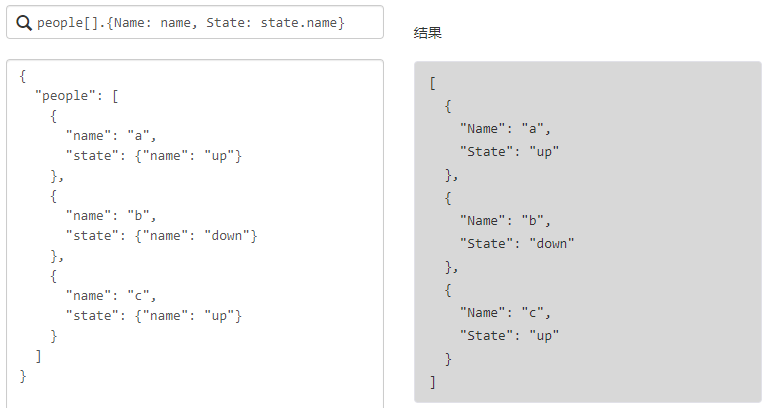Click "Name": "a" in result panel
The height and width of the screenshot is (408, 766).
click(505, 128)
